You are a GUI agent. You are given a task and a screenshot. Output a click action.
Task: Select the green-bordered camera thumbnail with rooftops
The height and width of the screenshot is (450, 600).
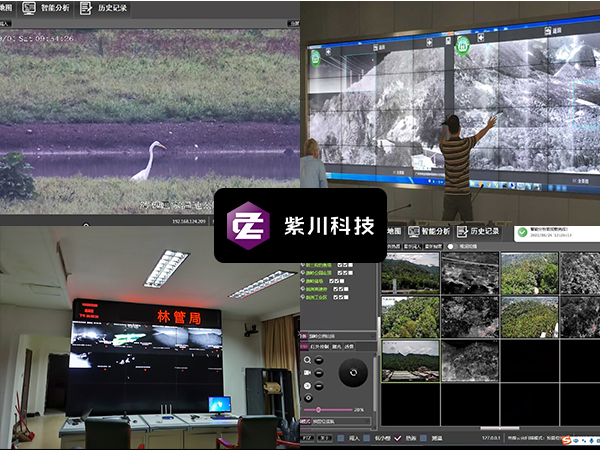coord(411,361)
